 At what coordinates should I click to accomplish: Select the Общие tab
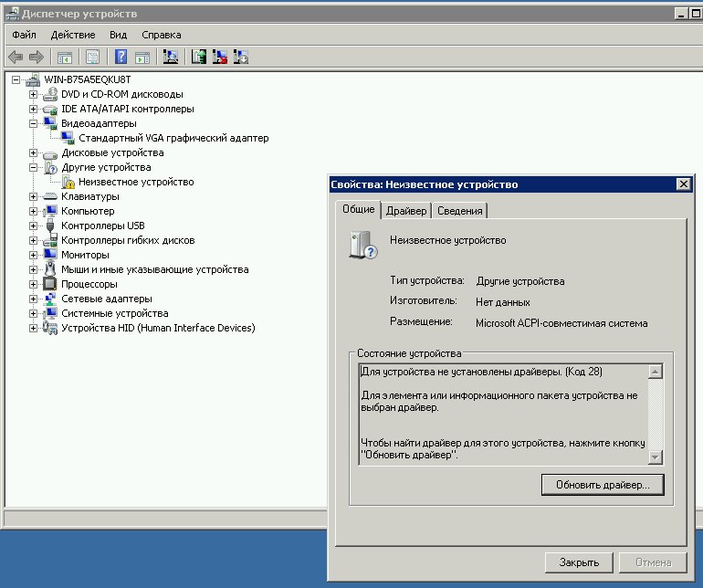pyautogui.click(x=358, y=209)
